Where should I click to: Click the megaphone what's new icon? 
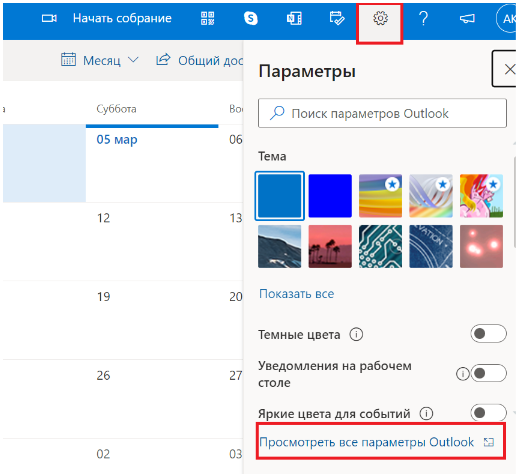(x=467, y=19)
